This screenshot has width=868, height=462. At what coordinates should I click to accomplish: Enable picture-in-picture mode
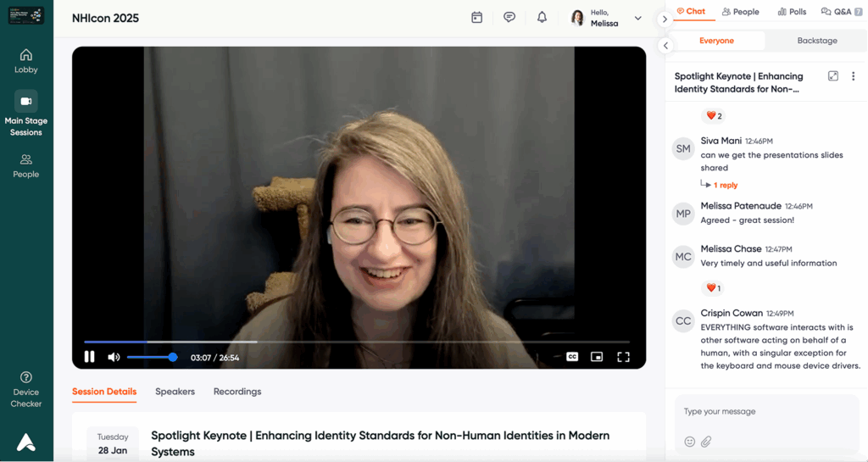click(x=597, y=357)
